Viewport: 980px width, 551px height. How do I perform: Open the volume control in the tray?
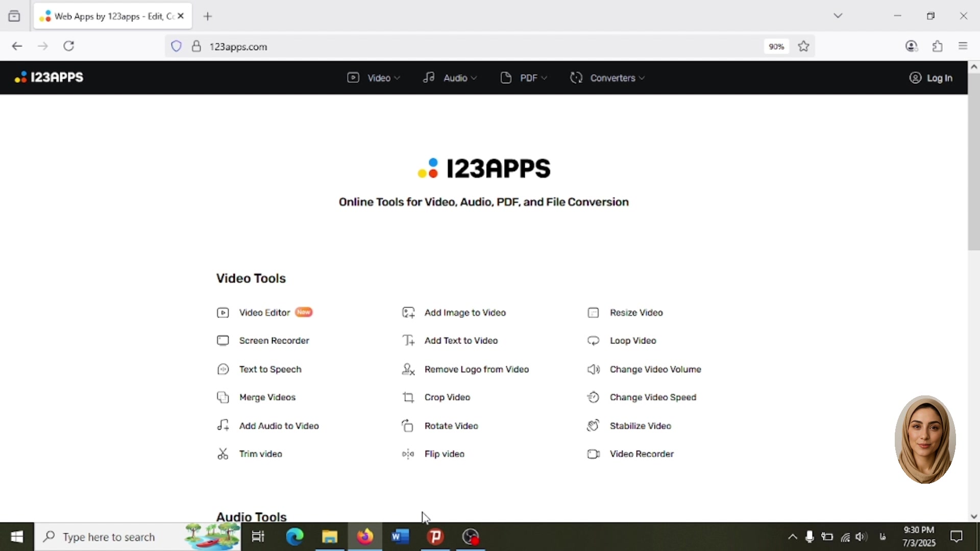pos(862,537)
